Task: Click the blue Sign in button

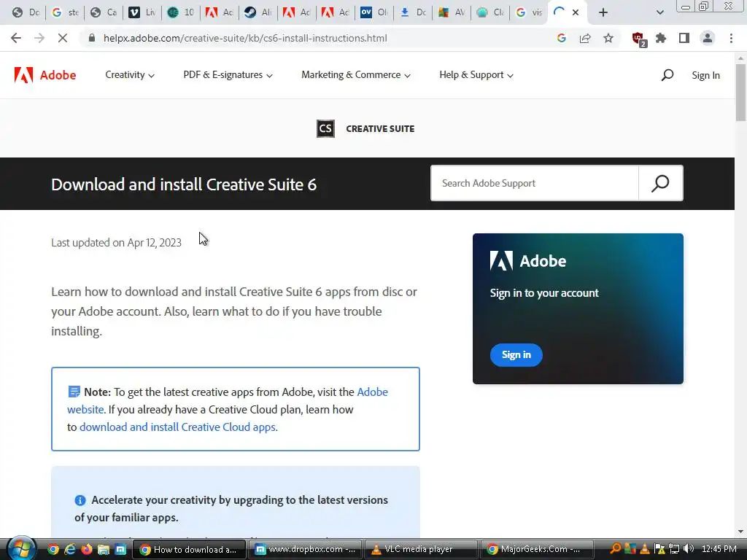Action: 516,355
